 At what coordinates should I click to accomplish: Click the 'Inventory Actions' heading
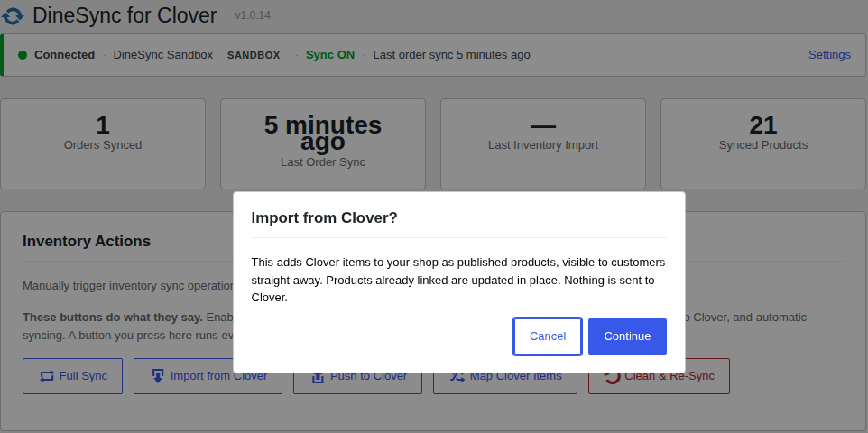[x=87, y=242]
